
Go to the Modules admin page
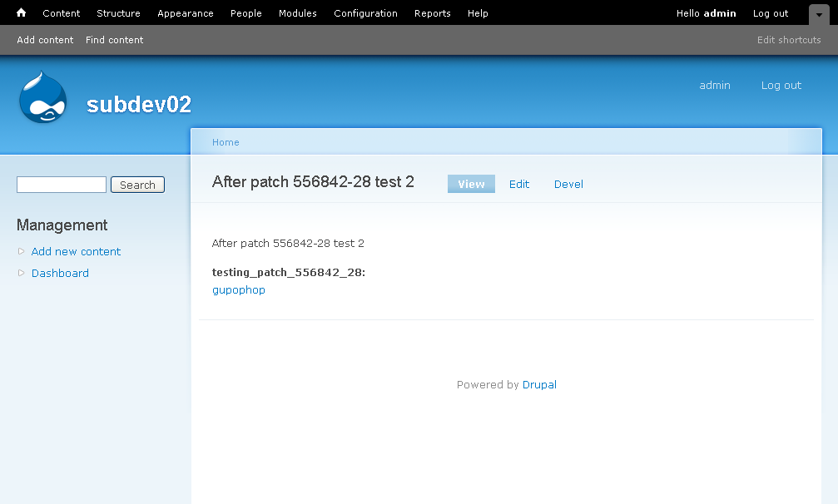coord(298,13)
